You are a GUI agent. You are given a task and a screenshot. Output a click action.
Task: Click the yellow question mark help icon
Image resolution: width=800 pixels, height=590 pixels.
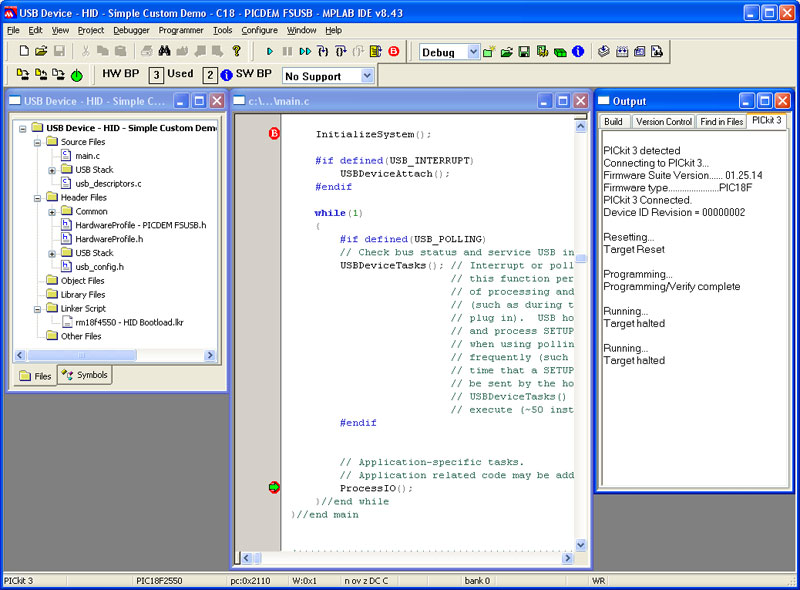[236, 51]
